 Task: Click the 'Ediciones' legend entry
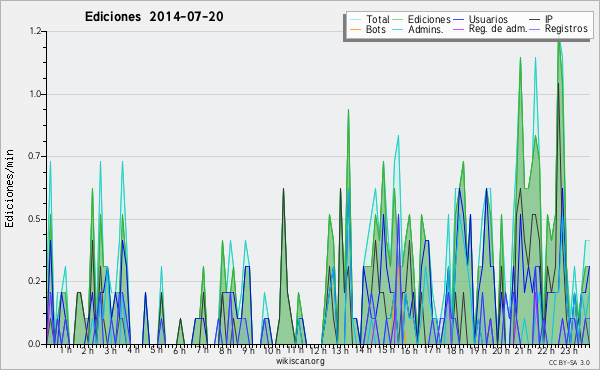coord(429,19)
